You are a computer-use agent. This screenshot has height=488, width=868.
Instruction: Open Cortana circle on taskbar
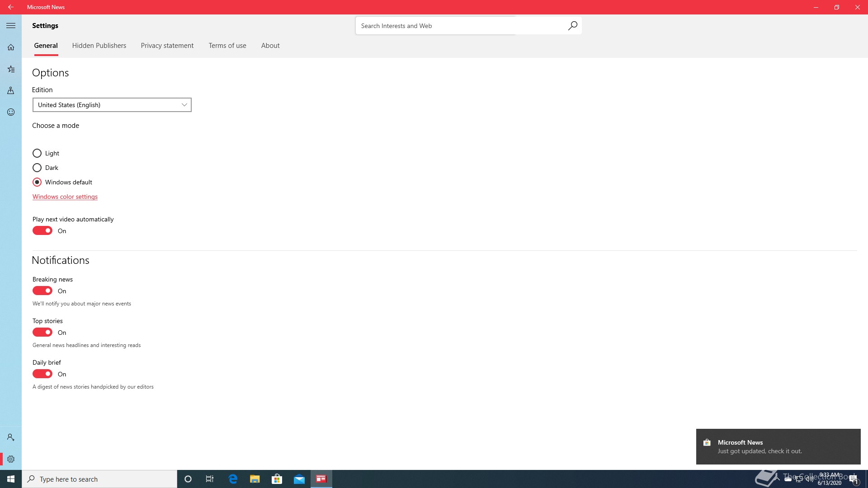pos(188,479)
